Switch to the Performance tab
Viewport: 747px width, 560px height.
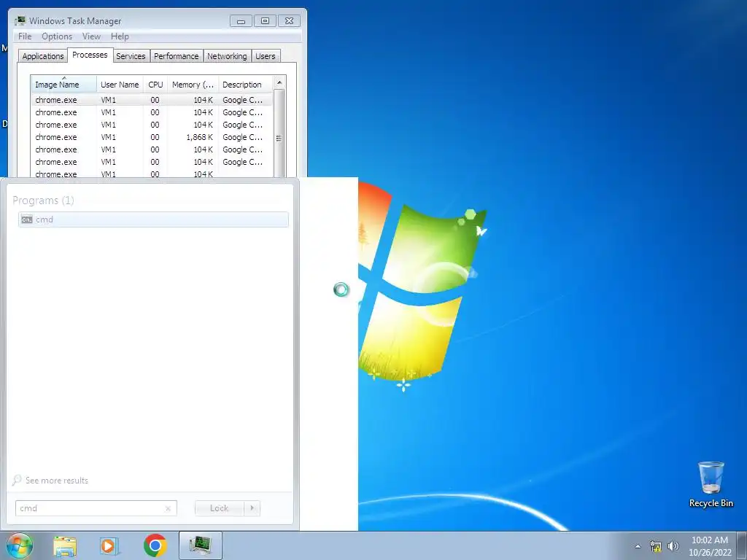point(177,56)
